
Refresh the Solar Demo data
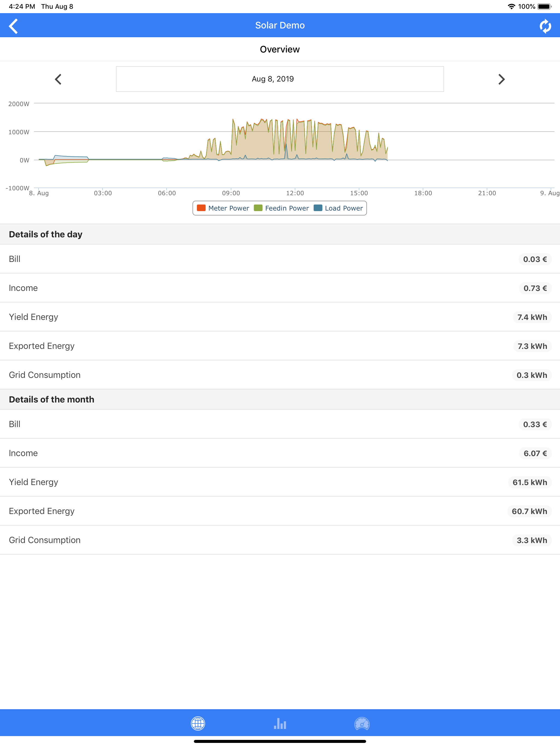pos(545,26)
